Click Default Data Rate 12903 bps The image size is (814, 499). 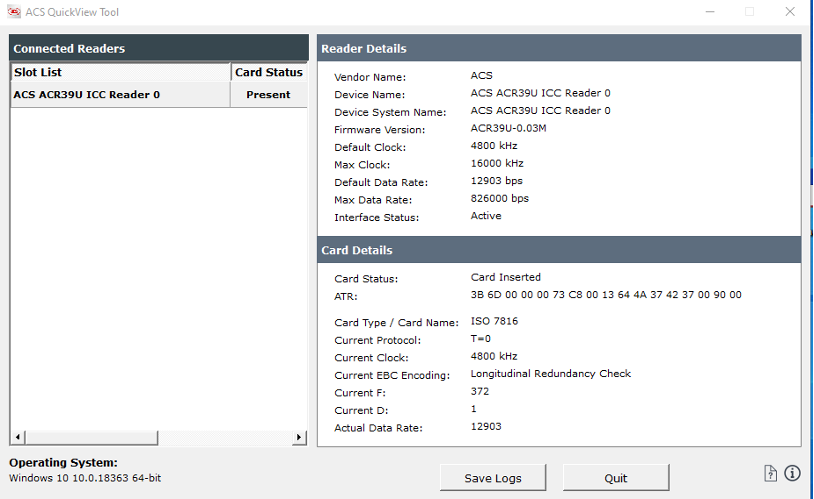pos(496,181)
